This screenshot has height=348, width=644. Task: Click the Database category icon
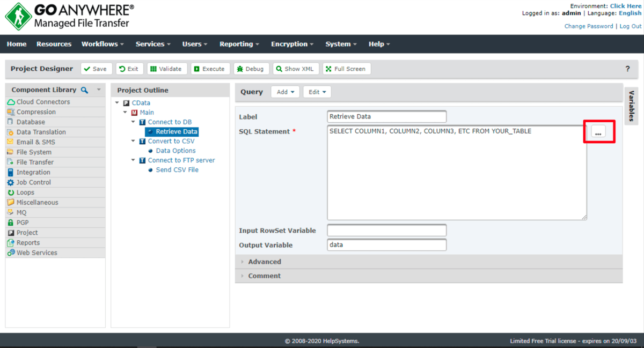pyautogui.click(x=11, y=122)
